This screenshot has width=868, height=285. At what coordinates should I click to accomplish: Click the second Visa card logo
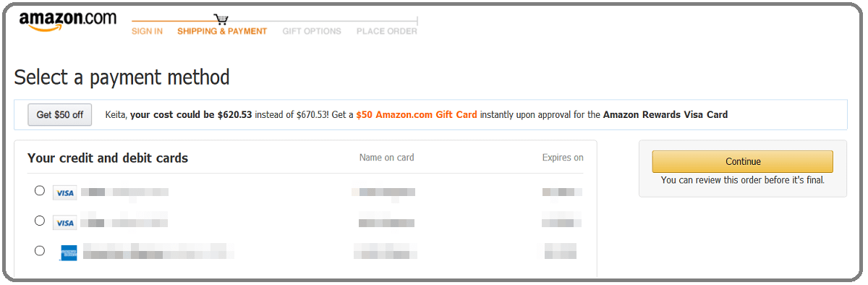(64, 223)
